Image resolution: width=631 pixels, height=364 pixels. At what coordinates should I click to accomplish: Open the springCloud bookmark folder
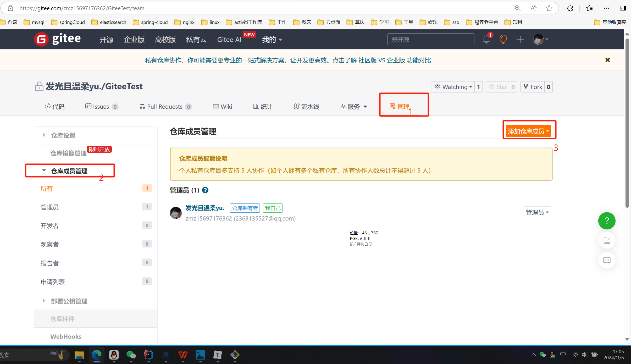(68, 22)
